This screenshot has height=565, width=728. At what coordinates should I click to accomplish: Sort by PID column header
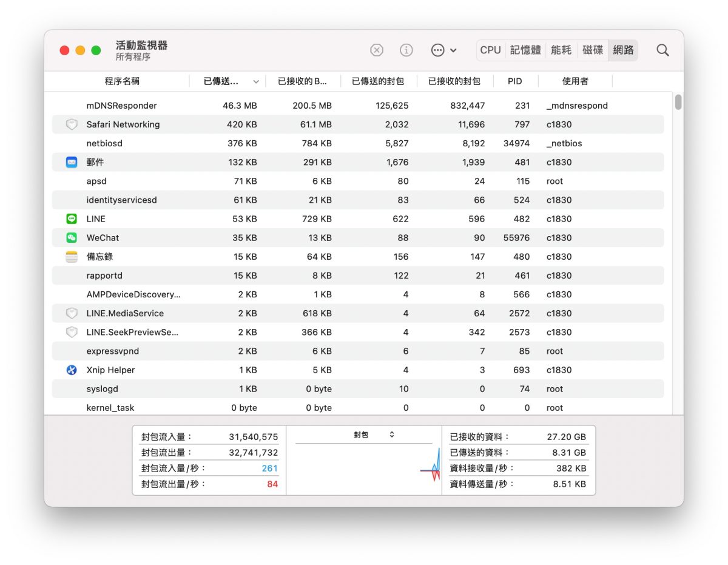(x=514, y=81)
